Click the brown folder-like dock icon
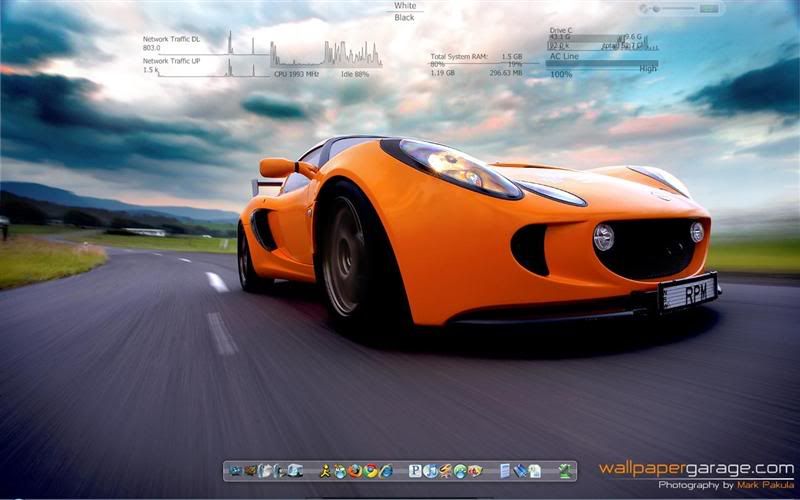 251,471
